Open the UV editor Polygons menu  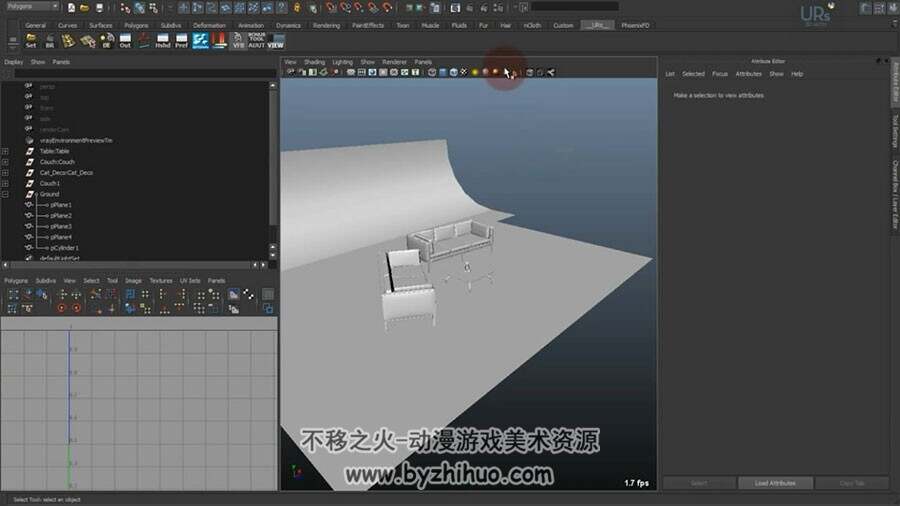pyautogui.click(x=16, y=281)
